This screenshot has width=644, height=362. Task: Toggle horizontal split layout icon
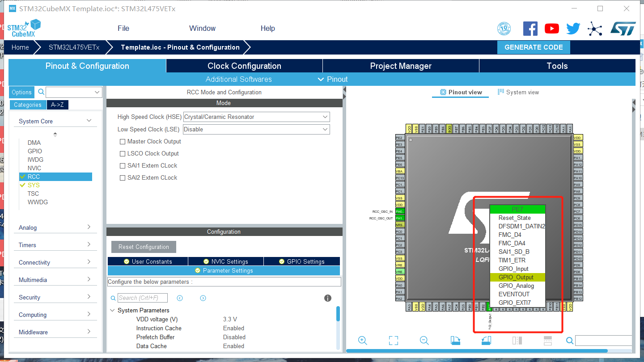tap(548, 341)
